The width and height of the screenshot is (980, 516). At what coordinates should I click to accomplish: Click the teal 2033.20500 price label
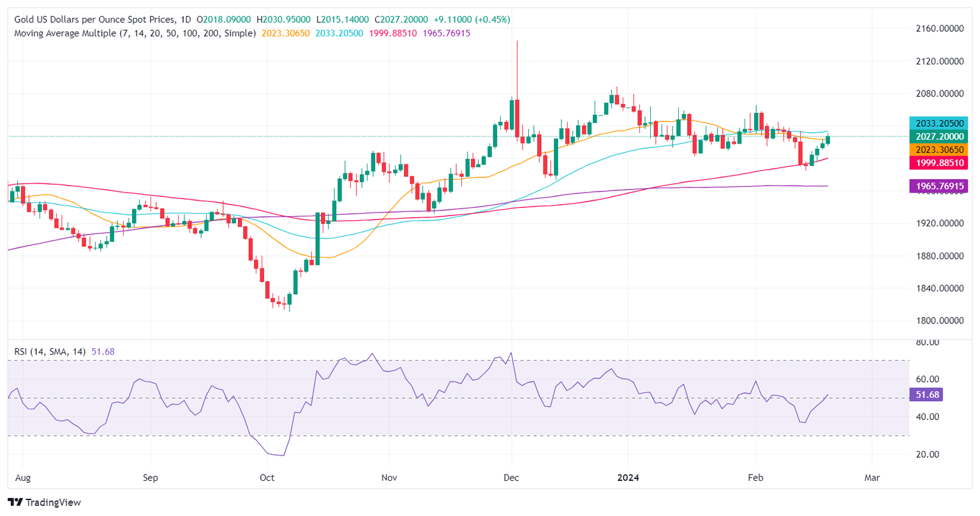point(938,123)
